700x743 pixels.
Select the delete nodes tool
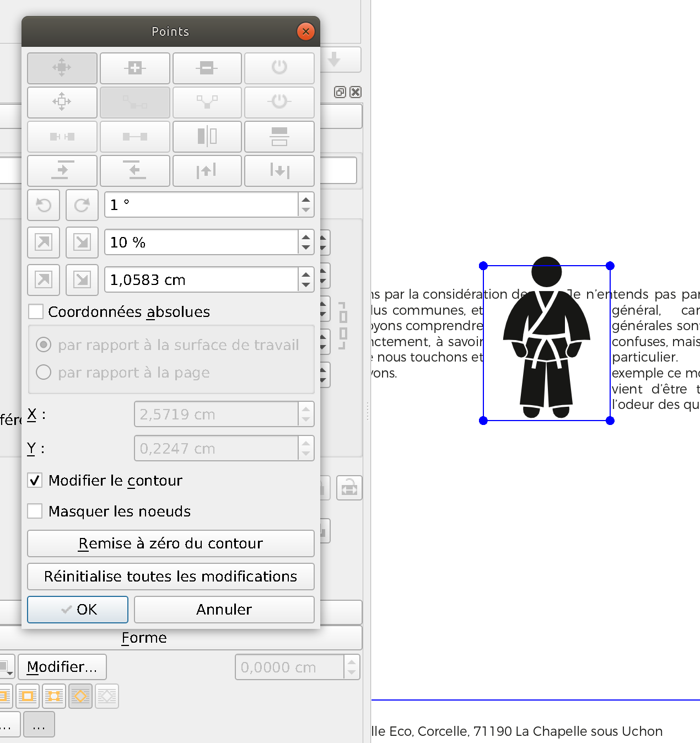click(x=207, y=68)
